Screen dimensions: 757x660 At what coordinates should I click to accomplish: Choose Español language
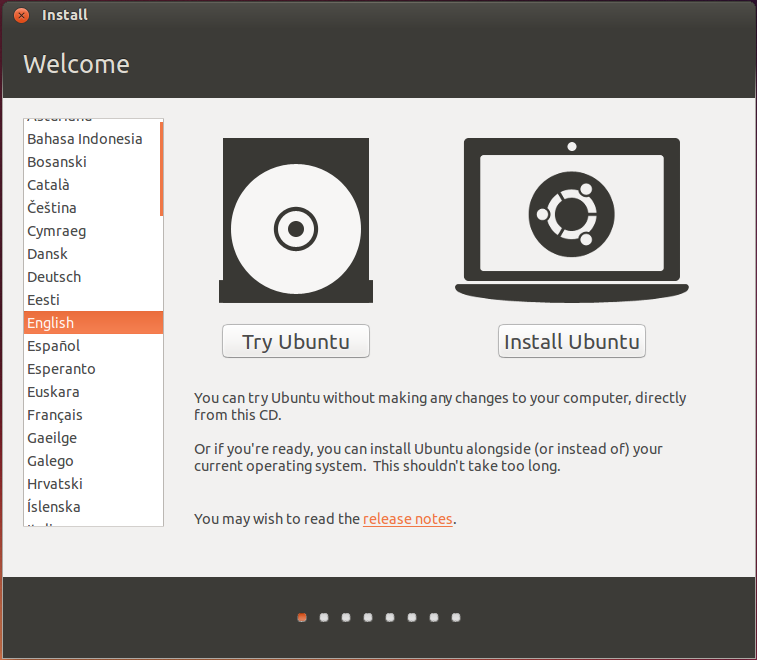click(93, 346)
